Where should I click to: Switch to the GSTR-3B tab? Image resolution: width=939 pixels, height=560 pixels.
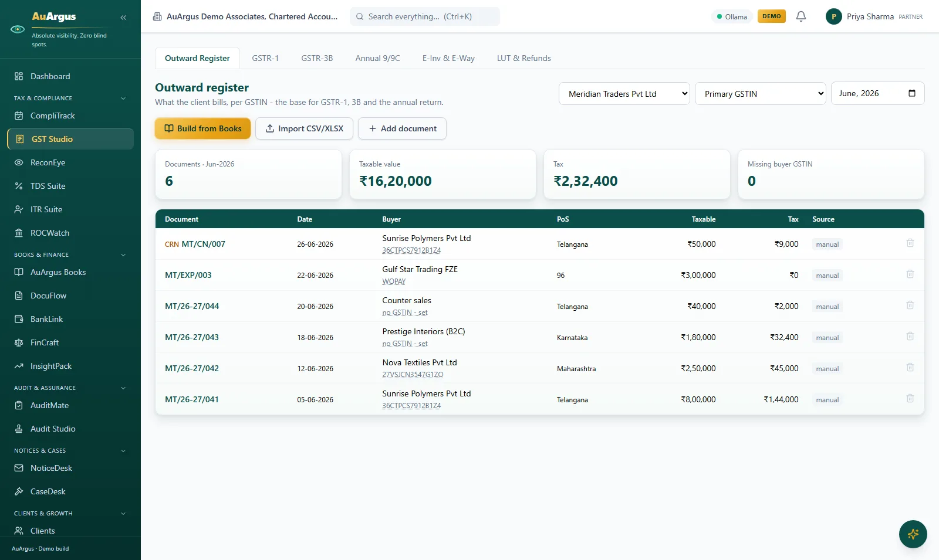click(x=317, y=58)
